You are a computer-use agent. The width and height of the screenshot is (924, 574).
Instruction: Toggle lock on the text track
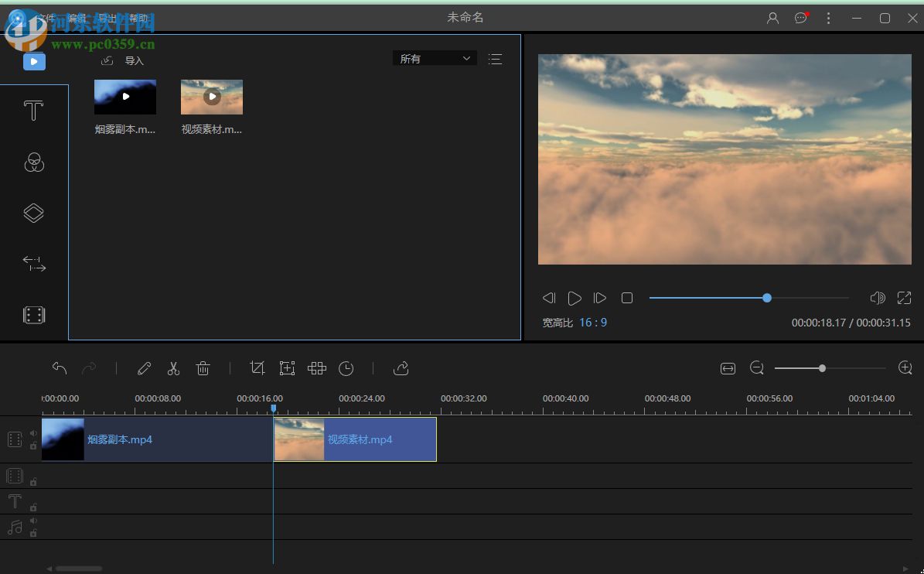coord(33,507)
